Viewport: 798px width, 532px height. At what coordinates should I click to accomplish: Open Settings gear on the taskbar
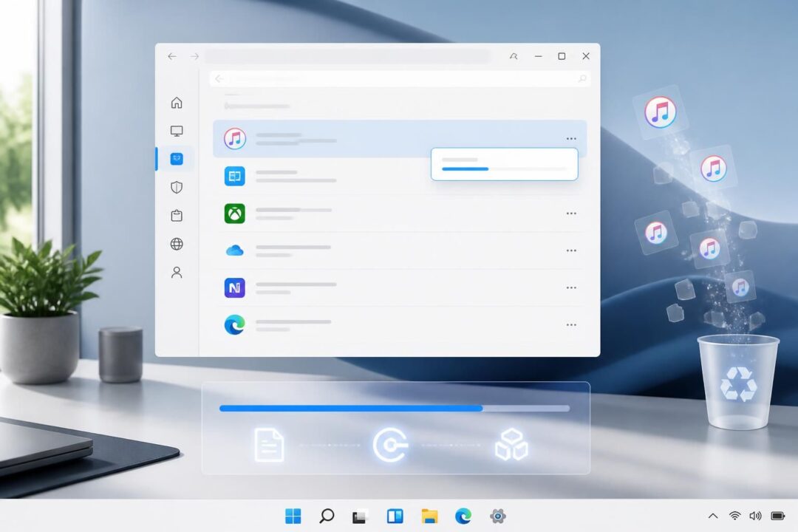(498, 516)
